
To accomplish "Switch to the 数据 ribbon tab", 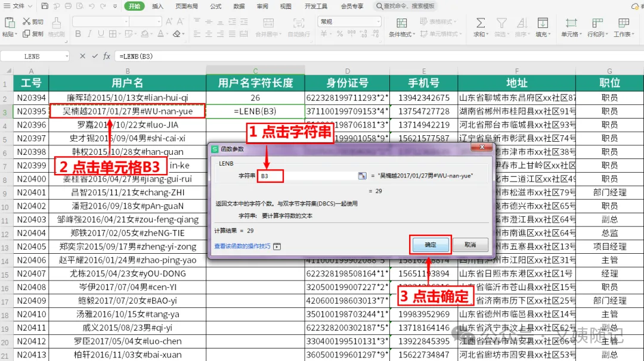I will tap(239, 6).
